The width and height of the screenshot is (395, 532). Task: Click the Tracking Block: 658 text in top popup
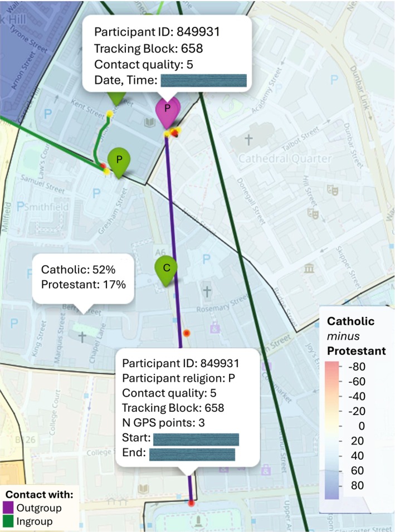click(x=148, y=48)
